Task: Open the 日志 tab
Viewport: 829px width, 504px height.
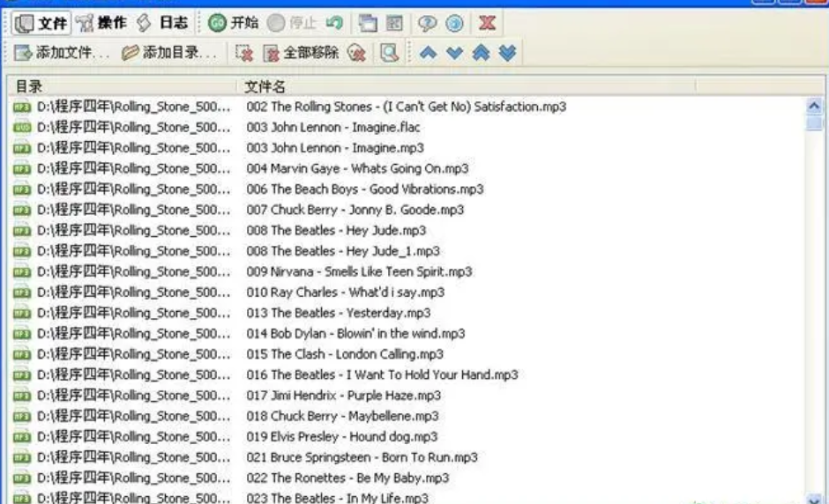Action: tap(163, 23)
